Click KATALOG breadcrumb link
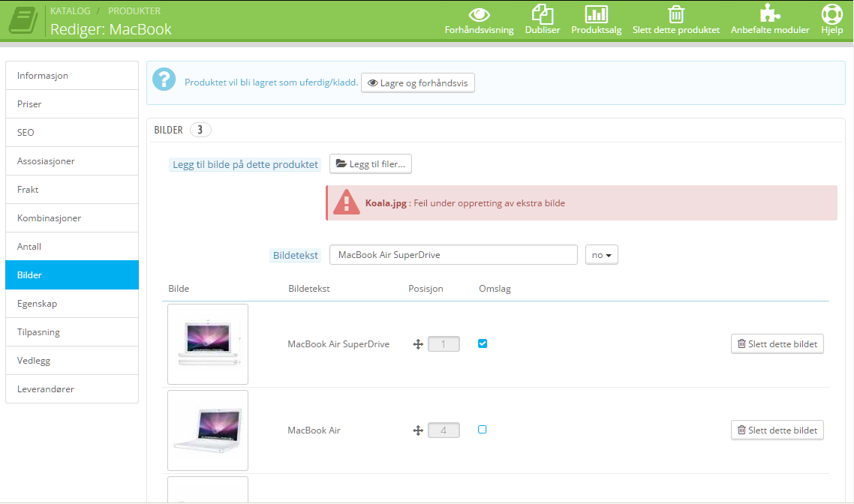This screenshot has width=854, height=504. [x=71, y=11]
